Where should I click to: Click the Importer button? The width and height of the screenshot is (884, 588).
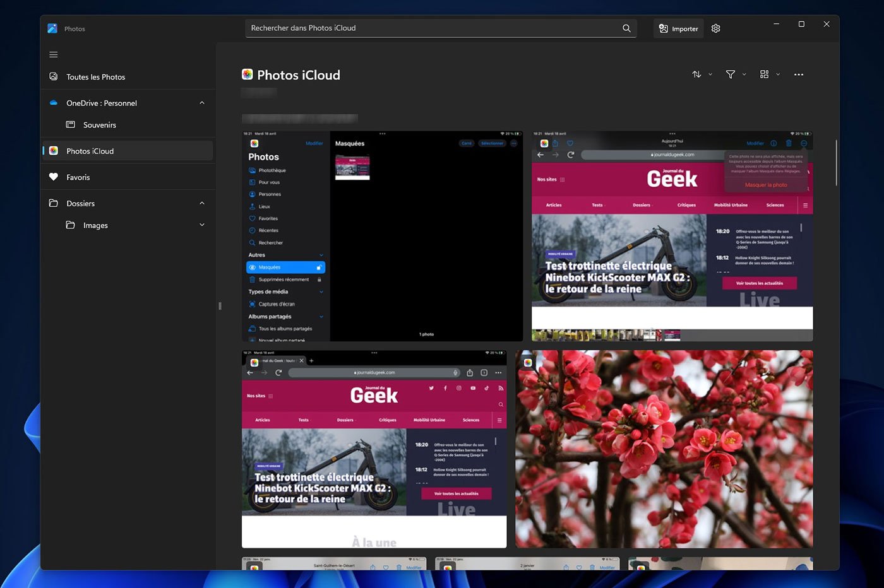678,28
